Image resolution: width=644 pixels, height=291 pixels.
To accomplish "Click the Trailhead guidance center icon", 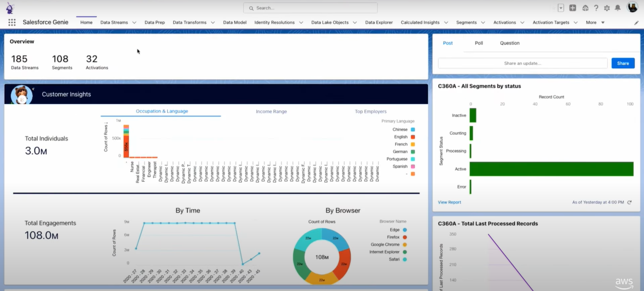I will [585, 8].
